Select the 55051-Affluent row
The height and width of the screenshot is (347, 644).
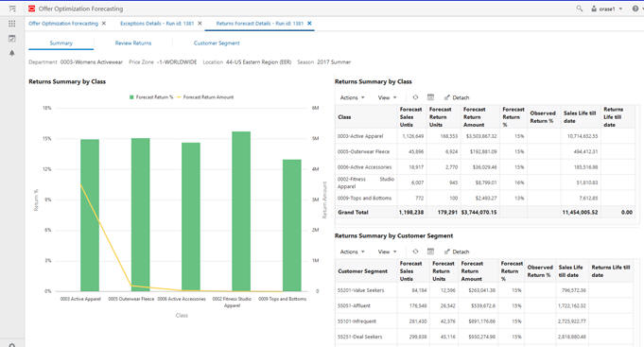click(x=484, y=306)
